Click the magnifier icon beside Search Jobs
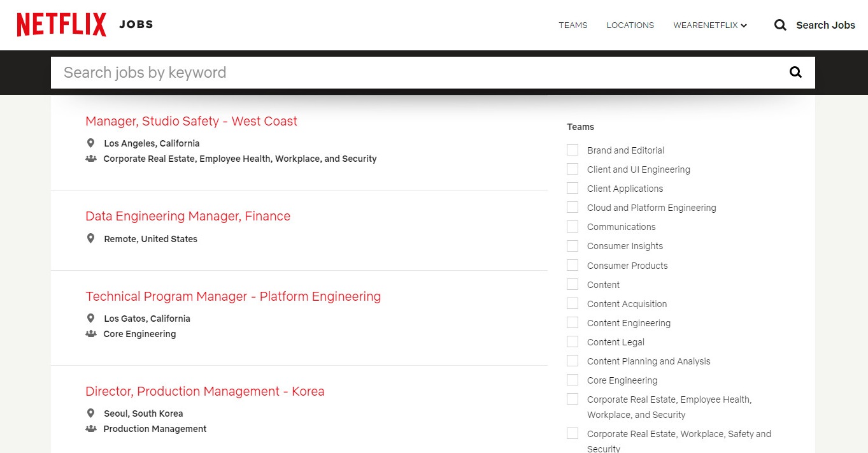This screenshot has width=868, height=453. click(x=780, y=25)
